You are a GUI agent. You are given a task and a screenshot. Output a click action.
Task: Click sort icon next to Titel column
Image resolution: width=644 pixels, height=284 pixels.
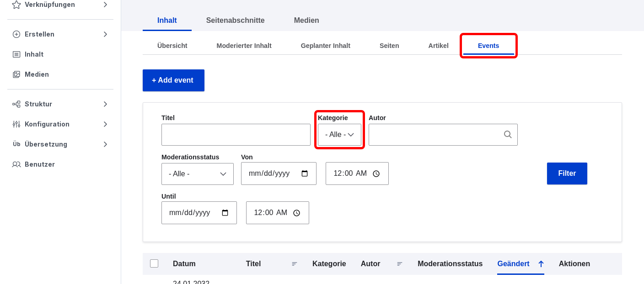click(x=295, y=264)
